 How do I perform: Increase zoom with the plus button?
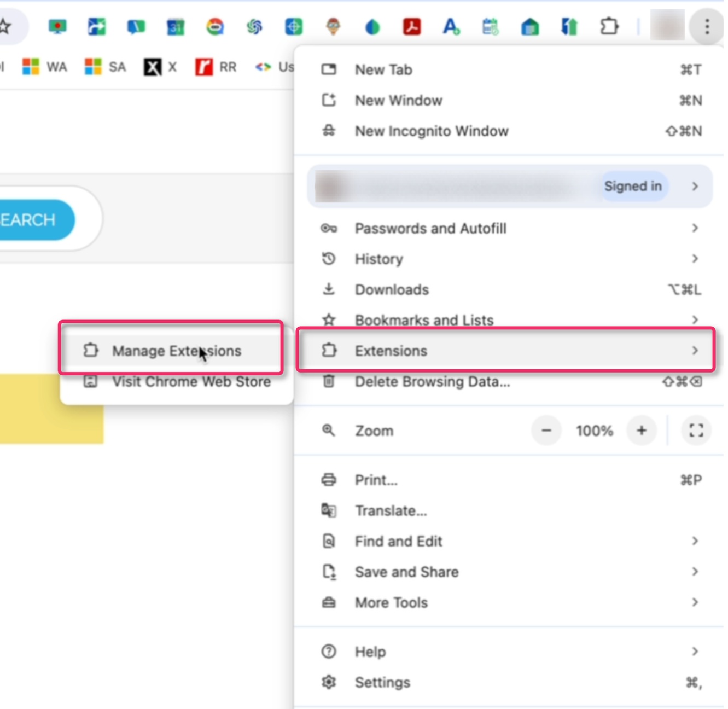coord(641,431)
